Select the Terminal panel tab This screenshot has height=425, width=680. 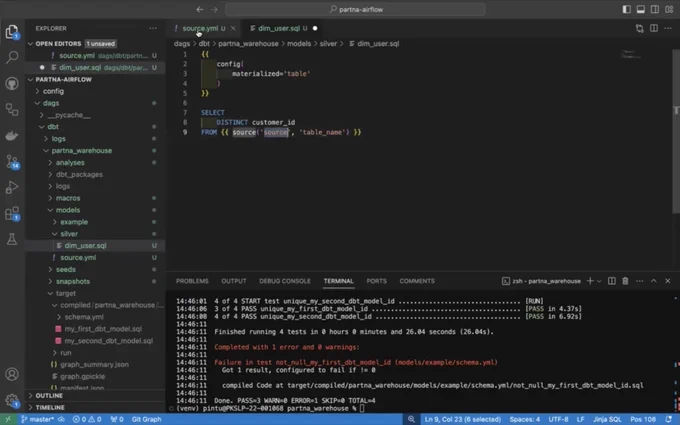(338, 281)
